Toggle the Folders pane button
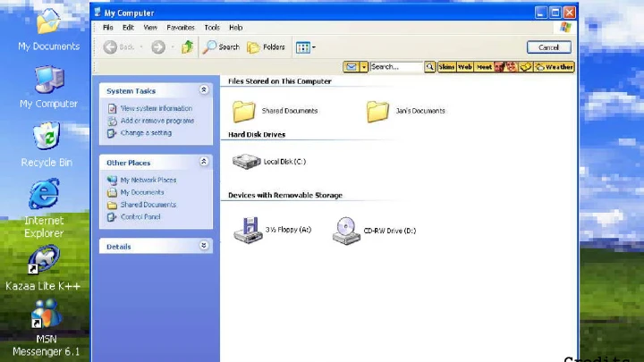This screenshot has height=362, width=644. point(266,47)
